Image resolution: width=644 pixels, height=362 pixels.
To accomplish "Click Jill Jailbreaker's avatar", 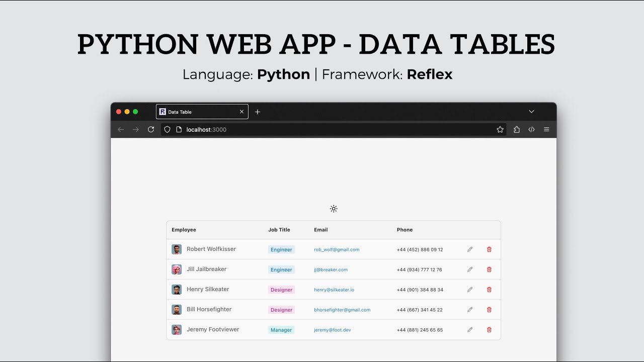I will pyautogui.click(x=177, y=269).
